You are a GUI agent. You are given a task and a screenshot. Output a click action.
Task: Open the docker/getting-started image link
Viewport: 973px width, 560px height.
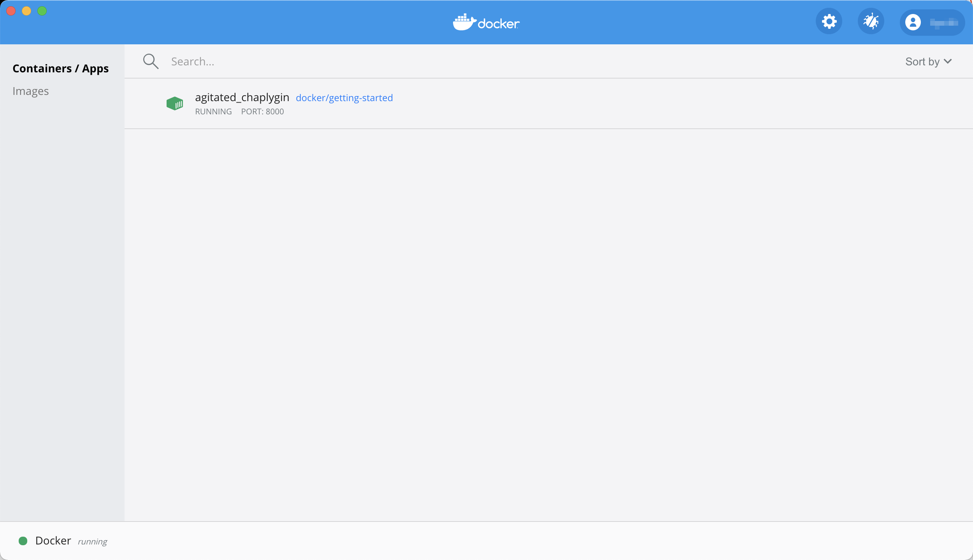click(344, 98)
